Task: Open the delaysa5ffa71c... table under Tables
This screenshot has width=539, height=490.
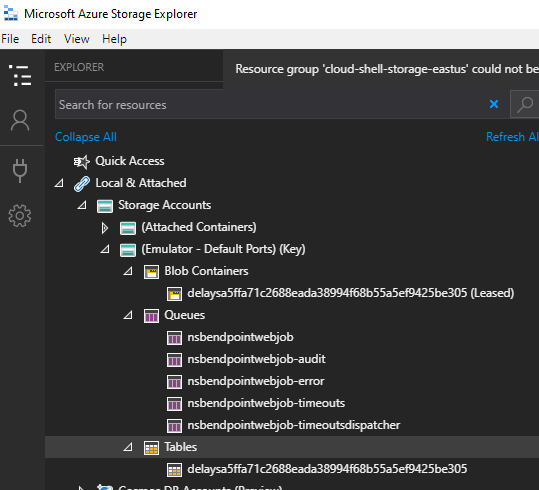Action: pos(327,469)
